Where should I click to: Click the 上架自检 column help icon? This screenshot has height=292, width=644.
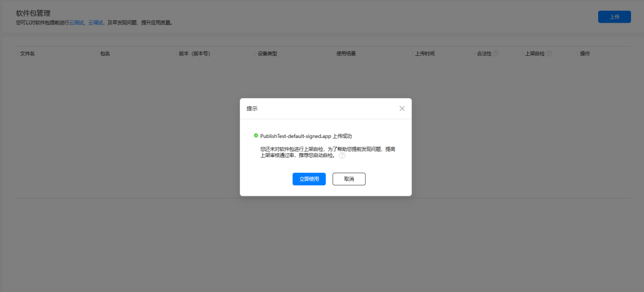tap(550, 53)
